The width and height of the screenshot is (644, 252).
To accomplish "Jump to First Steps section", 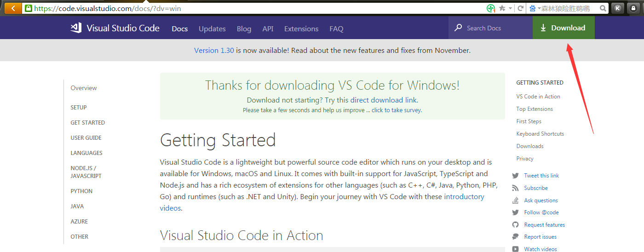I will tap(529, 121).
